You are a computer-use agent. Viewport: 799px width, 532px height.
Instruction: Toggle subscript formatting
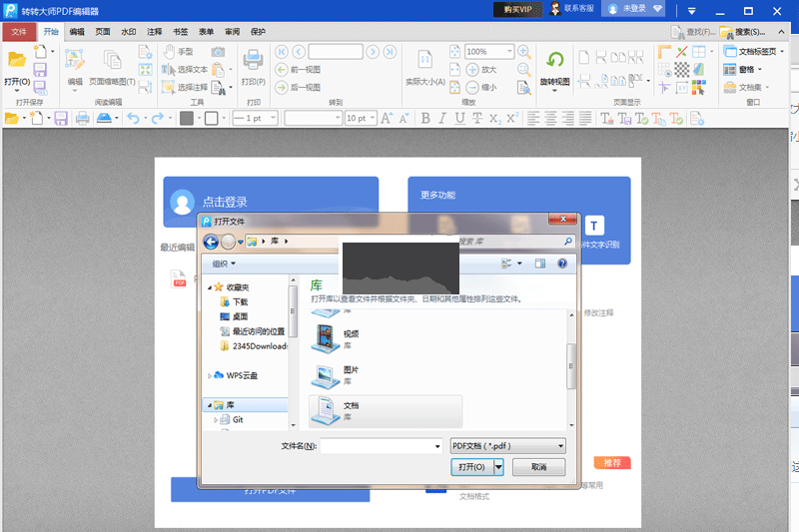pos(494,119)
